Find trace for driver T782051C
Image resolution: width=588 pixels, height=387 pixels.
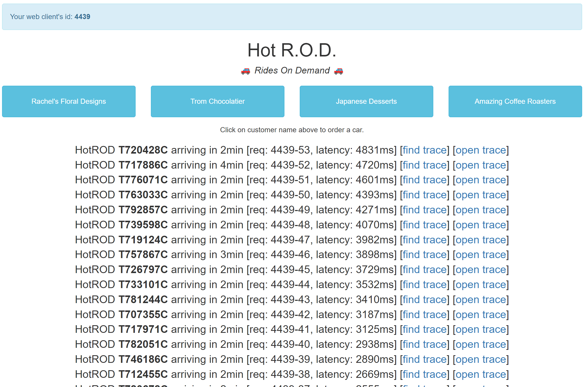[x=425, y=345]
